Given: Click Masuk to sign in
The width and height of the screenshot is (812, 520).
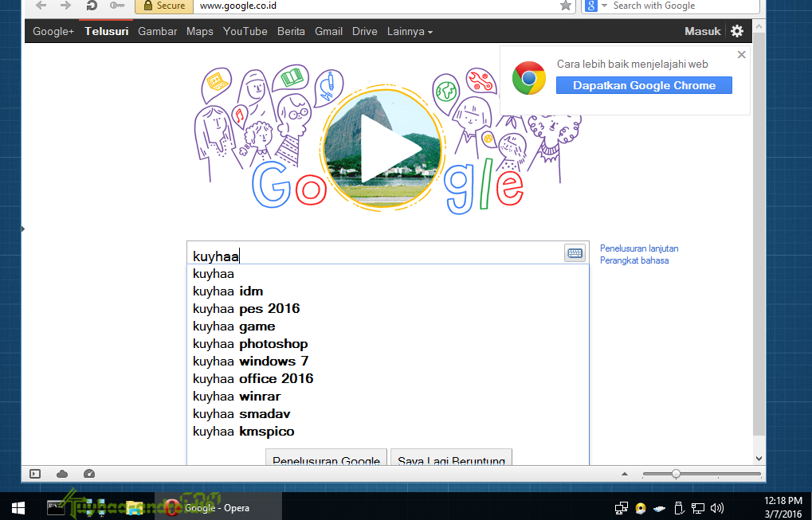Looking at the screenshot, I should click(702, 31).
